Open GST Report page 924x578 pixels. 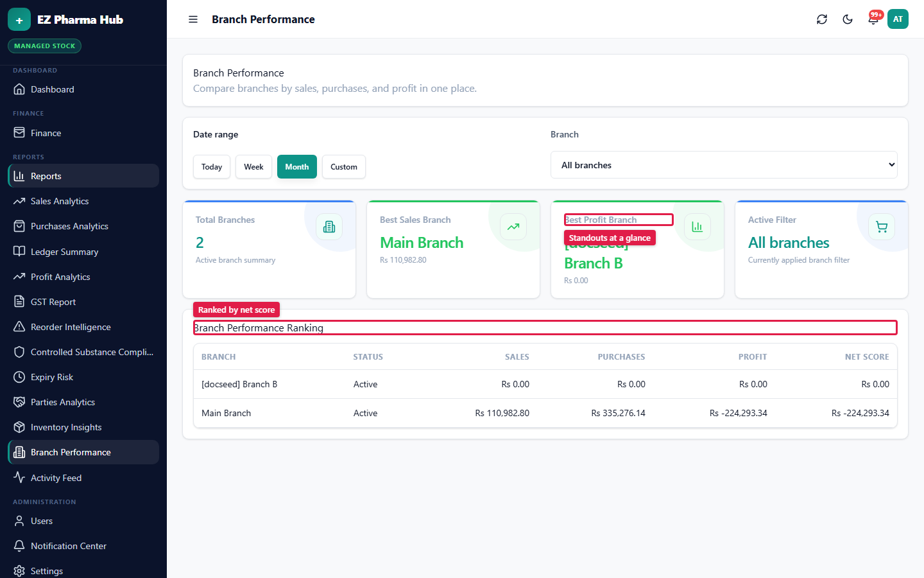click(x=83, y=302)
